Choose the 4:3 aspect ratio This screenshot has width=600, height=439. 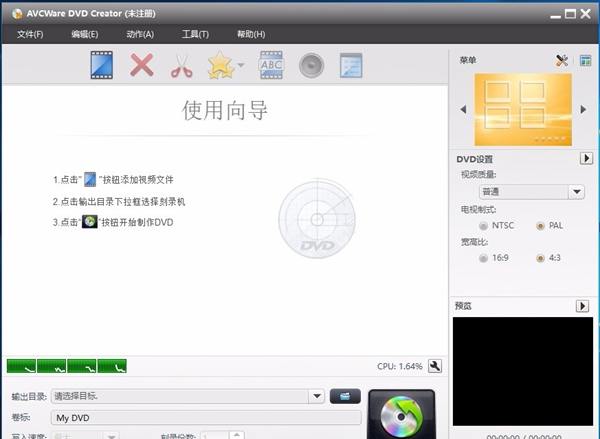(540, 258)
